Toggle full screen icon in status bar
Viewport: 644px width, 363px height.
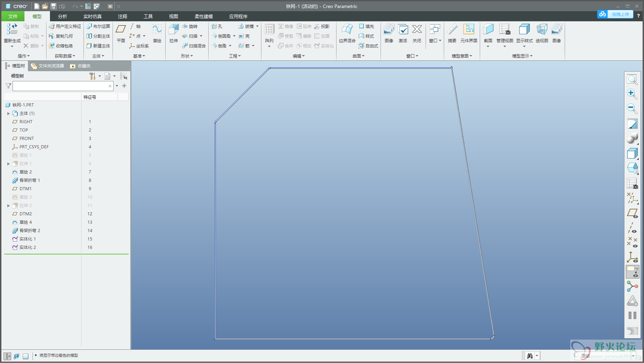(x=26, y=356)
